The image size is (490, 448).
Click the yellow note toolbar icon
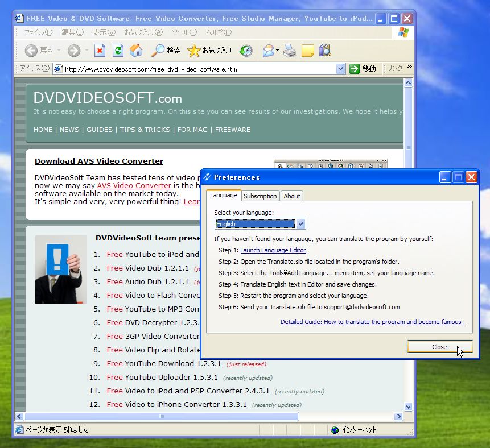[x=307, y=51]
